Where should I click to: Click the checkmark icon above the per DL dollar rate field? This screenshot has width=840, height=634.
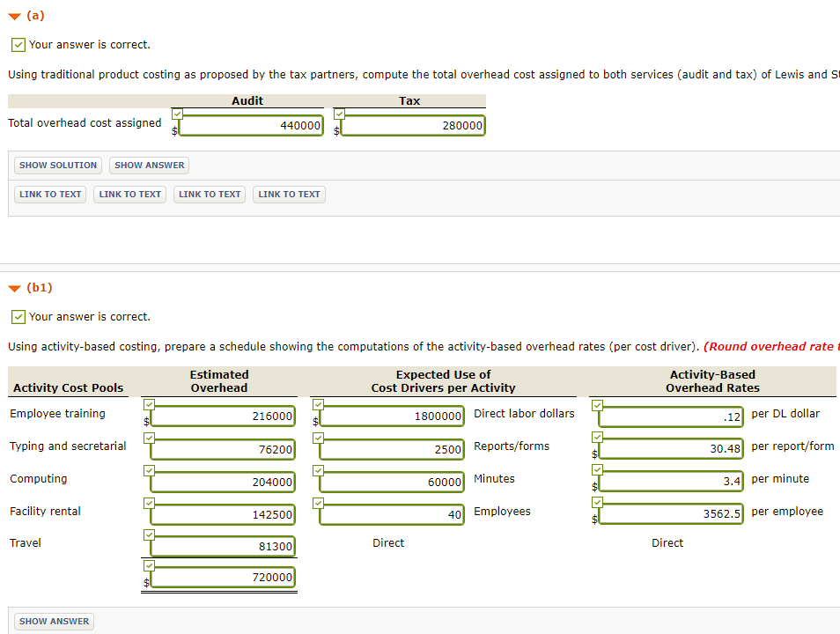pyautogui.click(x=598, y=404)
